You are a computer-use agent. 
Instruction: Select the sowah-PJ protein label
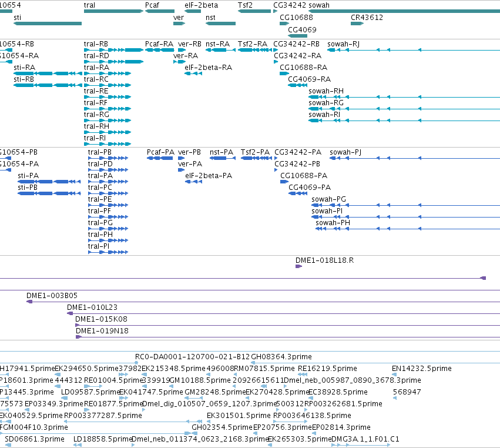[x=345, y=152]
